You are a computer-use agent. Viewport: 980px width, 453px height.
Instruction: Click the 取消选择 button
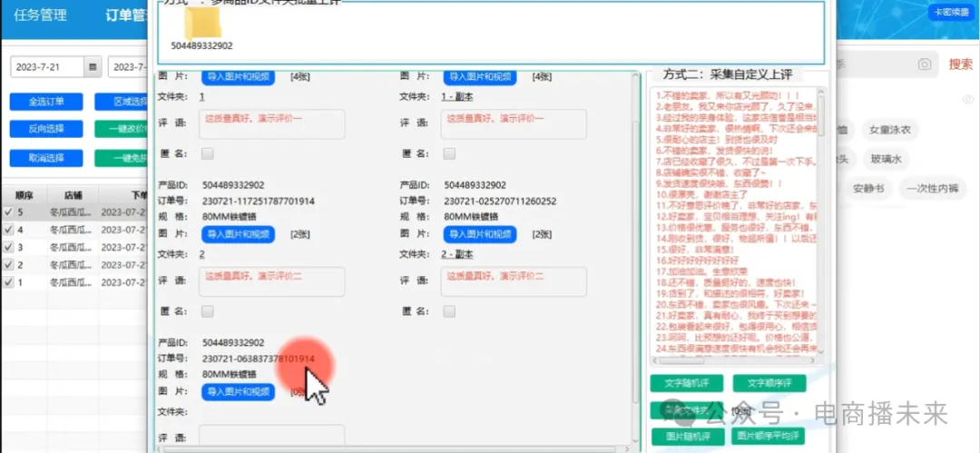point(46,158)
